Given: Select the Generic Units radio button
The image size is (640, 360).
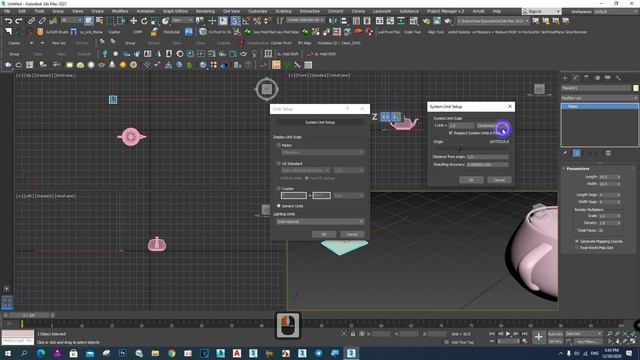Looking at the screenshot, I should click(279, 206).
